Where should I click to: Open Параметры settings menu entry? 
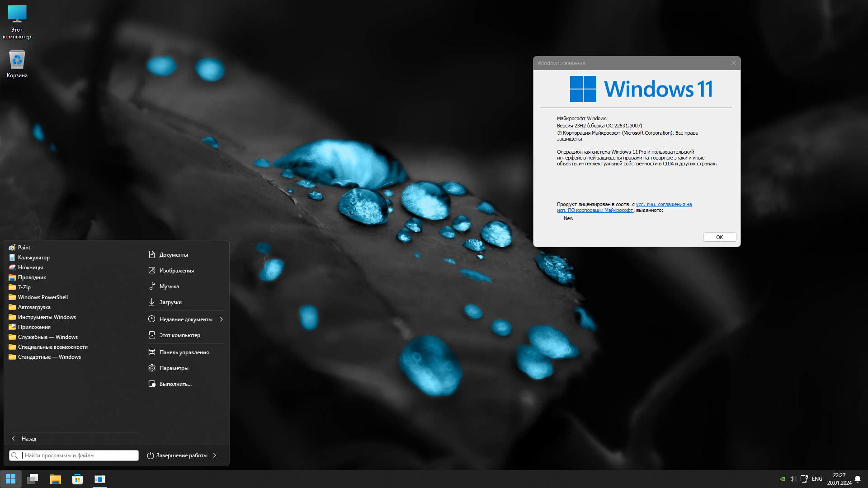click(174, 368)
